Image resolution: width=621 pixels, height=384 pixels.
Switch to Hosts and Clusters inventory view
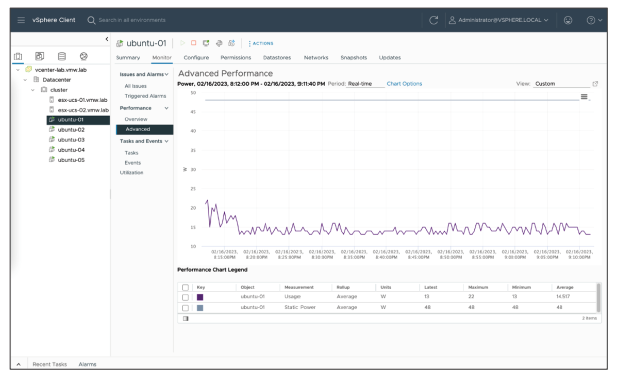point(18,56)
